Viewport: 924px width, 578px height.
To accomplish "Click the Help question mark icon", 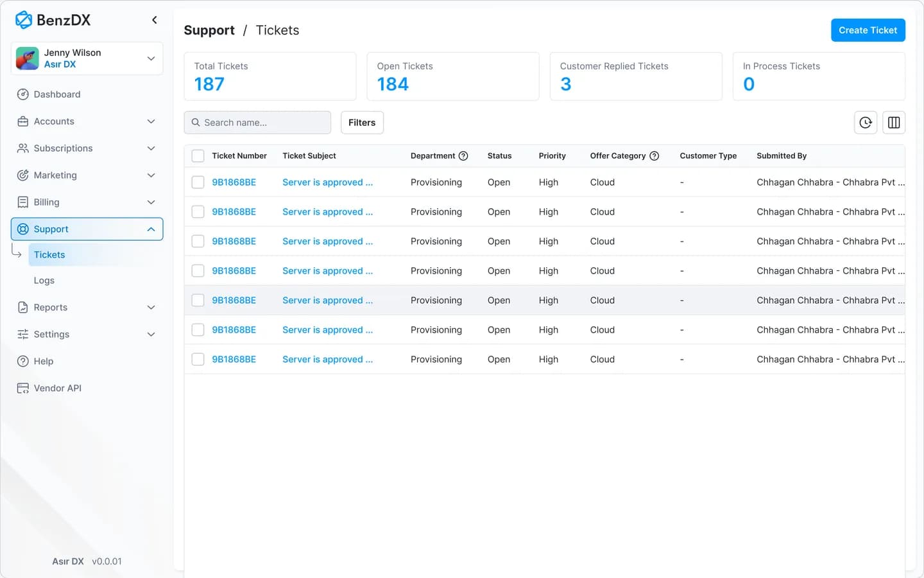I will [x=22, y=362].
